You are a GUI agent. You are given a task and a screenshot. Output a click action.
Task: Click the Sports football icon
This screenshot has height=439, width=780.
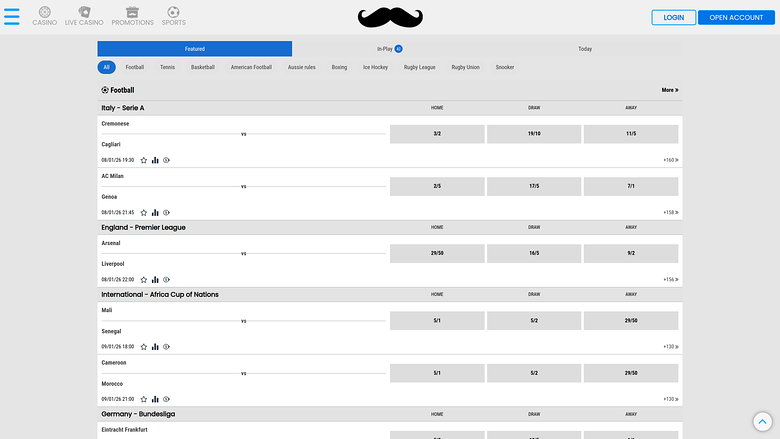174,13
